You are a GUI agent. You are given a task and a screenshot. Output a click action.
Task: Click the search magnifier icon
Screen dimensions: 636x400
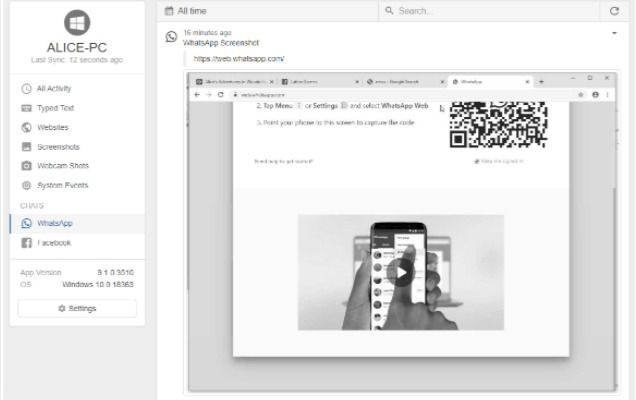click(389, 11)
